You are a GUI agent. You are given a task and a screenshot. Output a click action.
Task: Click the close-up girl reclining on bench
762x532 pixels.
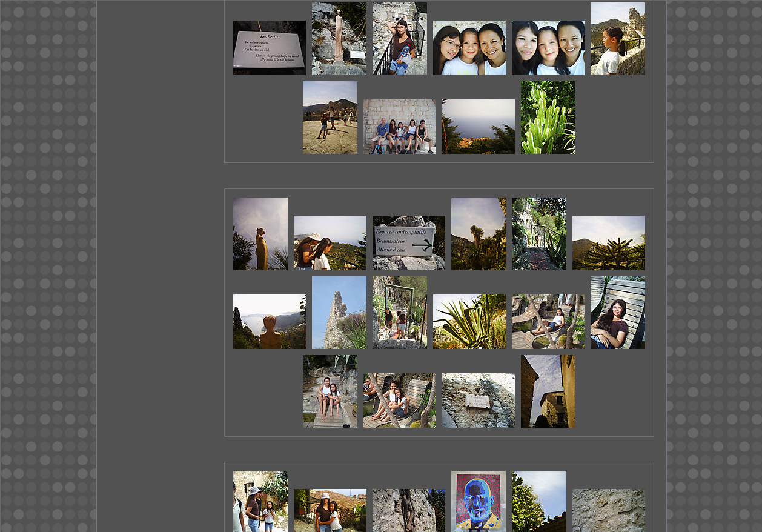617,313
